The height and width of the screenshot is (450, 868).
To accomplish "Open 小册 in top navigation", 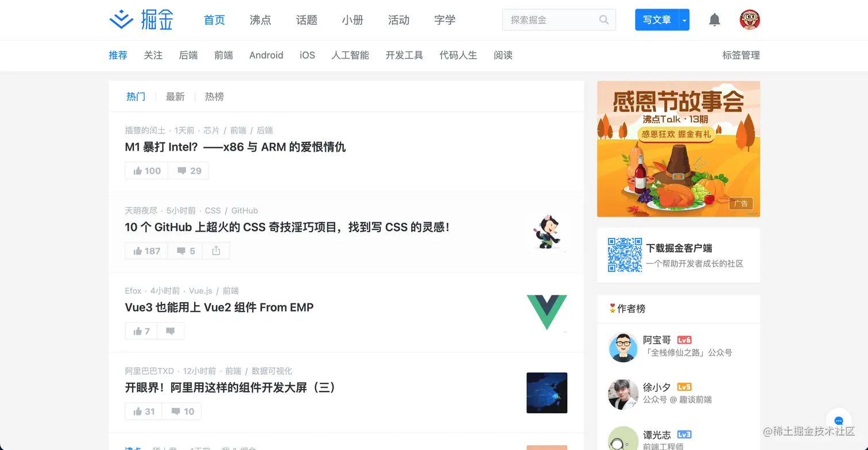I will 352,20.
